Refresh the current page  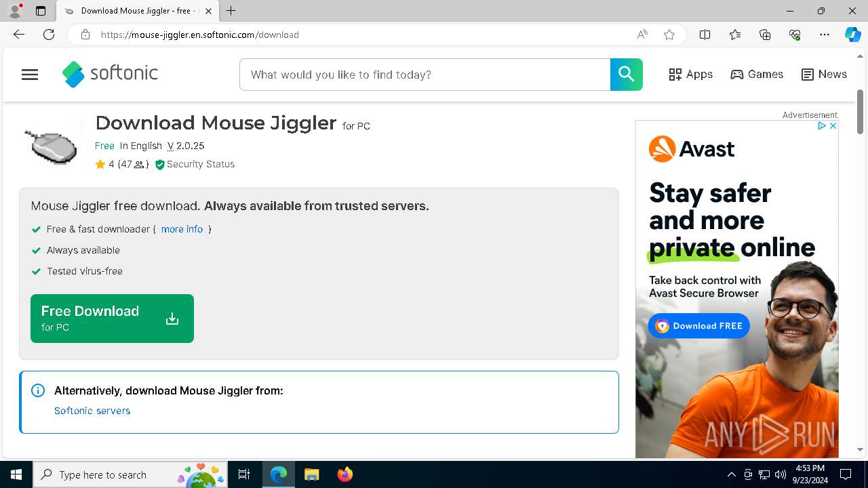click(x=49, y=35)
